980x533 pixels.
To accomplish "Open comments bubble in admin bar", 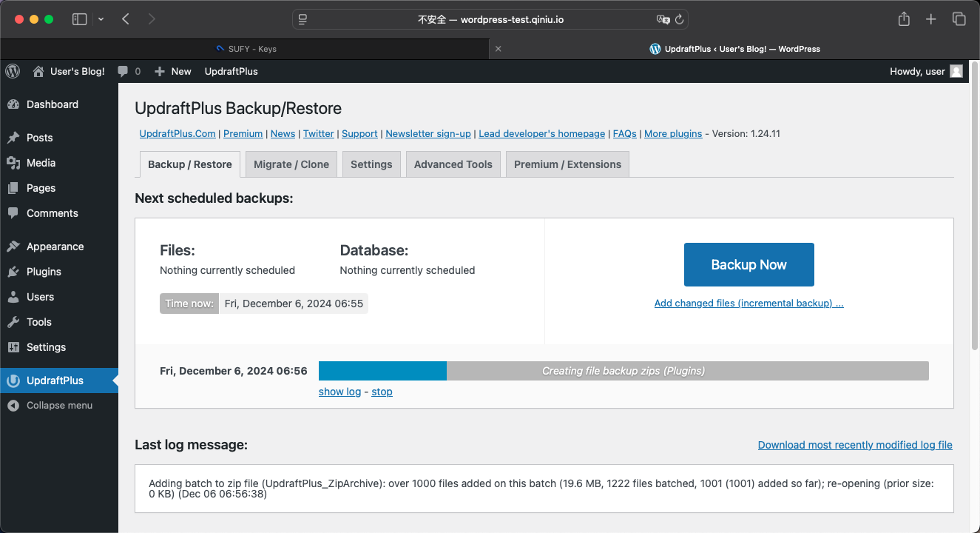I will (x=129, y=71).
